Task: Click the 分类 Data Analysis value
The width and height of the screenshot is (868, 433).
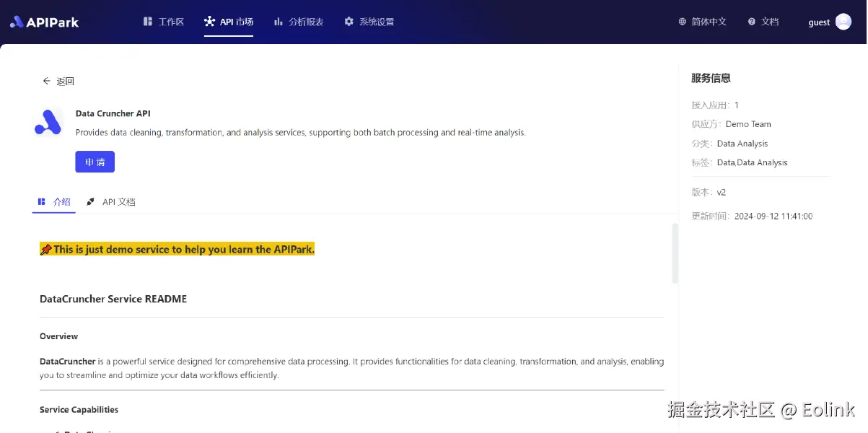Action: tap(742, 144)
